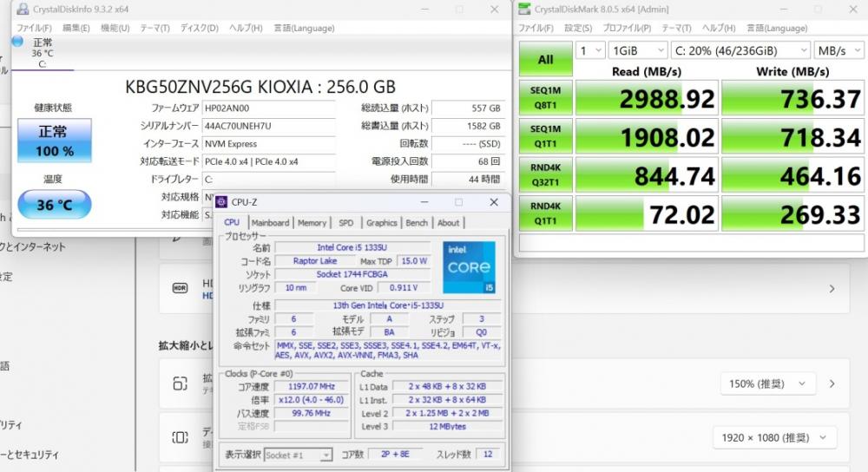Open the drive dropdown C: 20% (46/236GiB)

[x=740, y=50]
